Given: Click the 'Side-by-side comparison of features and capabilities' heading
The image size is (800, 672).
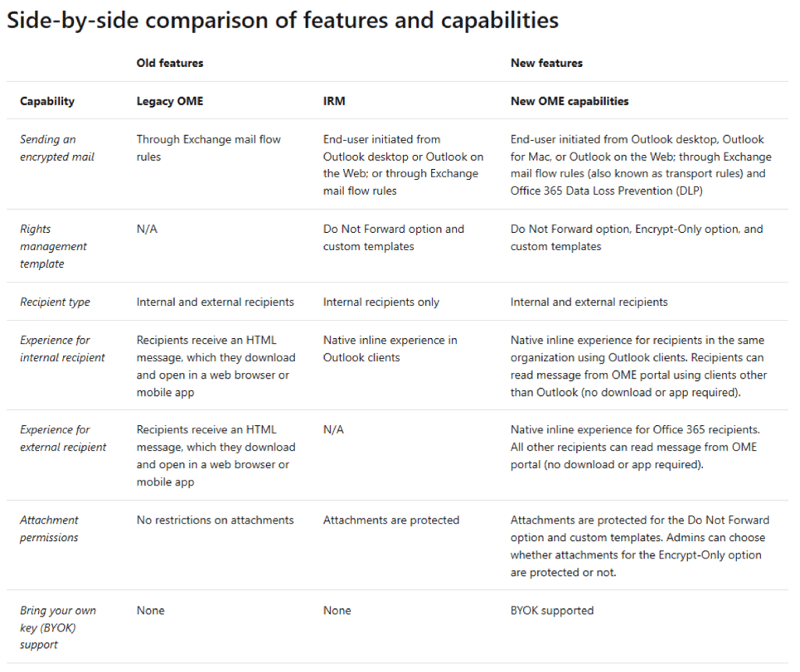Looking at the screenshot, I should tap(283, 21).
